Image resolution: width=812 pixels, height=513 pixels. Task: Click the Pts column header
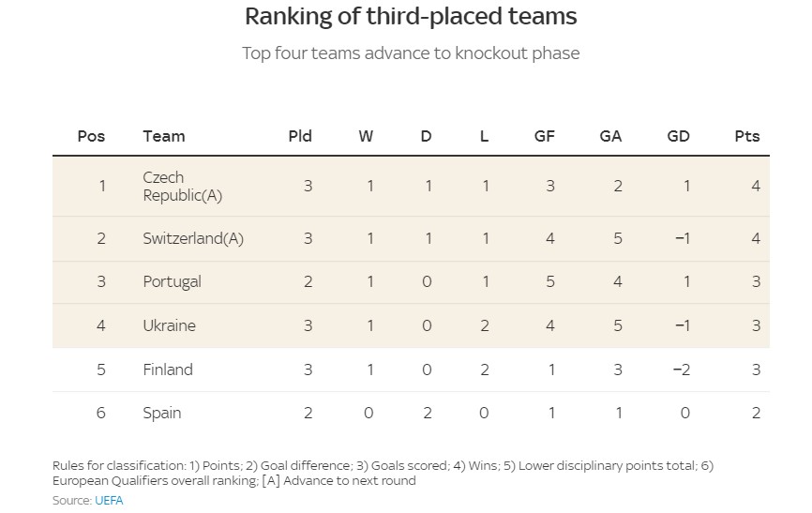(x=747, y=136)
